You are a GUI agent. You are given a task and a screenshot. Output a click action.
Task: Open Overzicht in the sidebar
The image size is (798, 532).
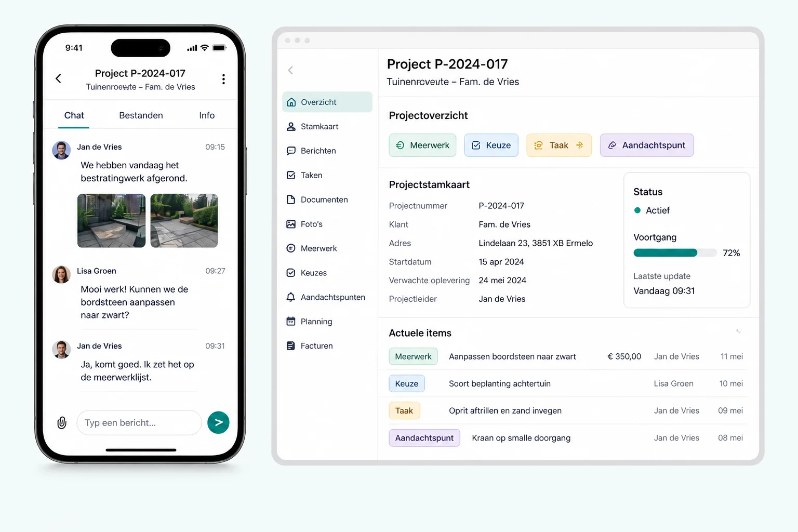click(327, 102)
